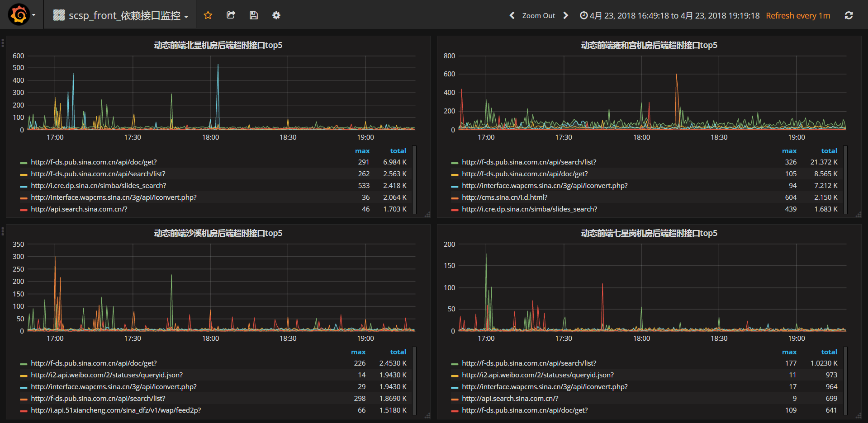This screenshot has width=868, height=423.
Task: Sort 七星岗 panel legend by total column
Action: coord(829,352)
